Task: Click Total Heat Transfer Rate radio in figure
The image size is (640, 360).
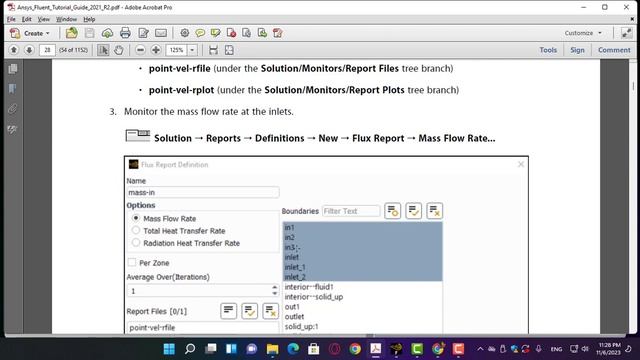Action: [136, 231]
